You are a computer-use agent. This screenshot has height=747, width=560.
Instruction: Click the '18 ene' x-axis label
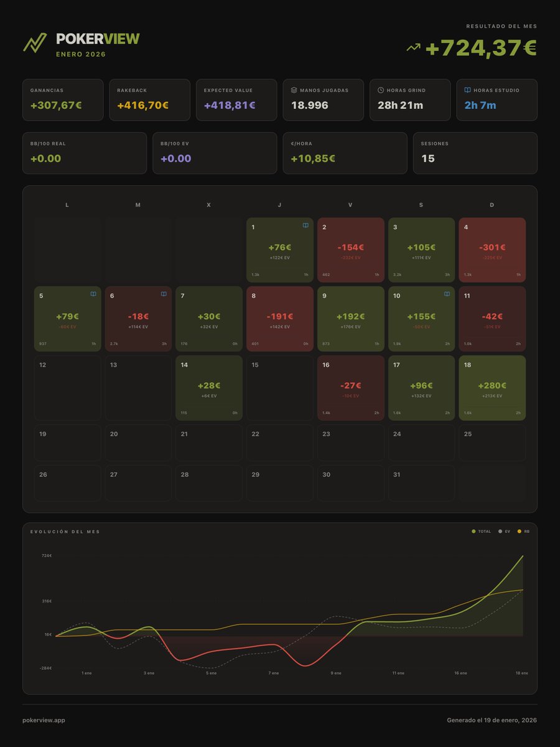tap(521, 673)
